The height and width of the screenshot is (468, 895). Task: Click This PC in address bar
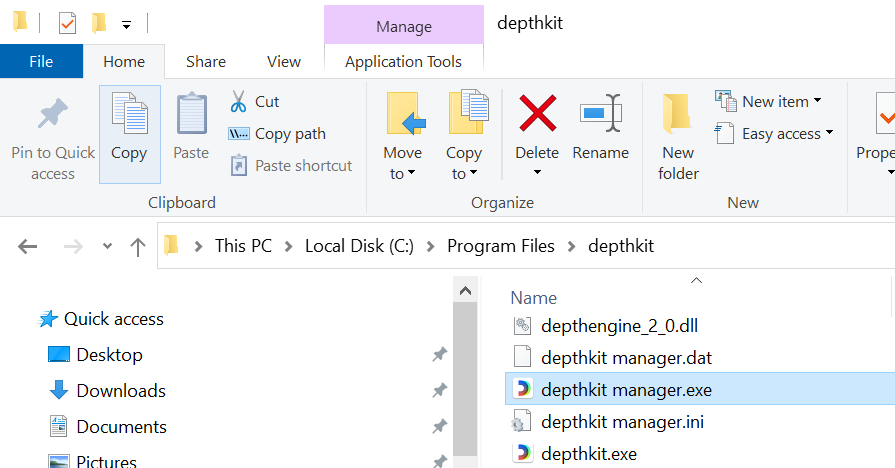click(x=243, y=245)
